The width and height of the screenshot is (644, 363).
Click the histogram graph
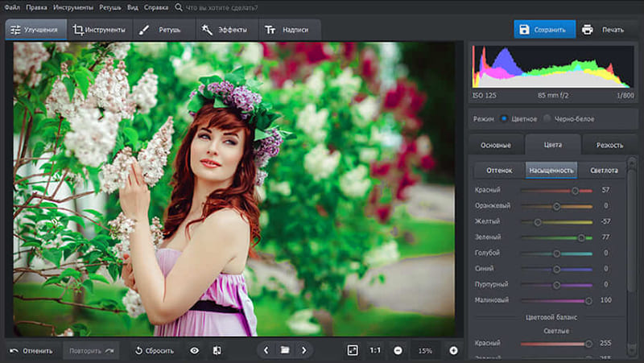(x=552, y=67)
